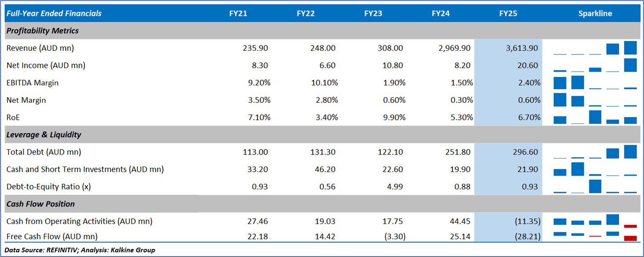Click the Debt-to-Equity Ratio sparkline
The height and width of the screenshot is (257, 644).
595,187
